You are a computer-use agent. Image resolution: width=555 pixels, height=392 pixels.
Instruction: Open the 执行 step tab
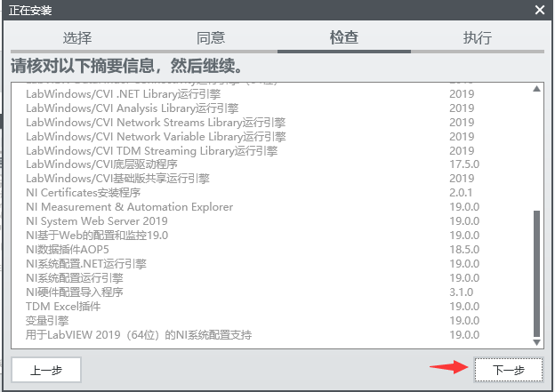tap(478, 38)
